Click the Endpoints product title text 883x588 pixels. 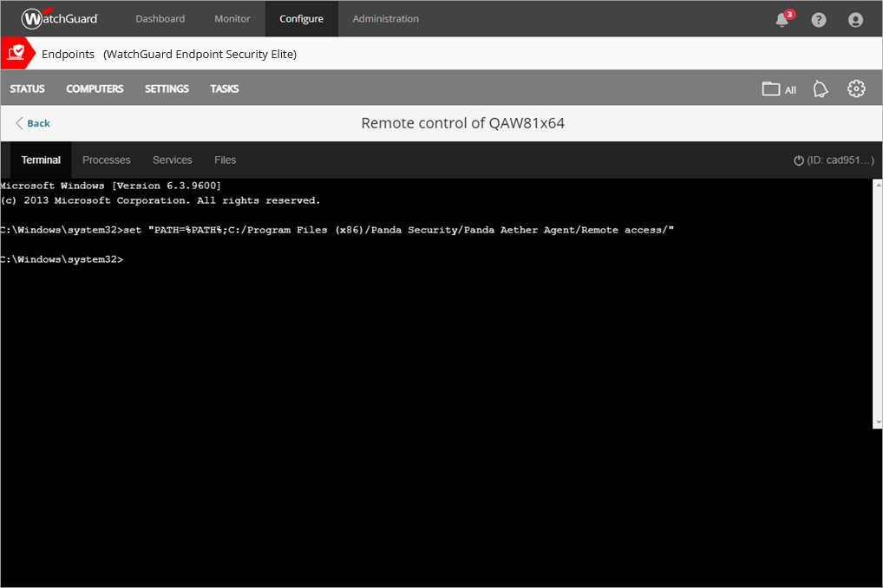point(69,54)
